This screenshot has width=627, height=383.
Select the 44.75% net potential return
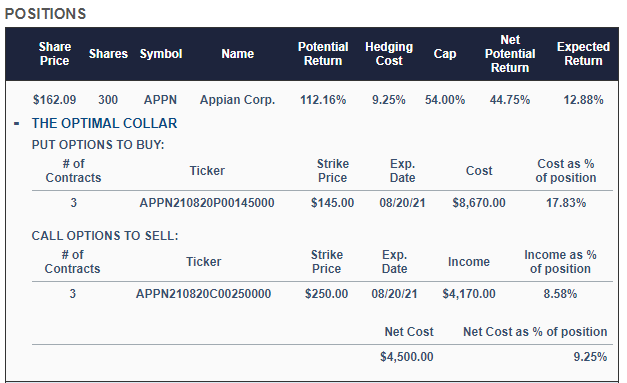click(510, 100)
